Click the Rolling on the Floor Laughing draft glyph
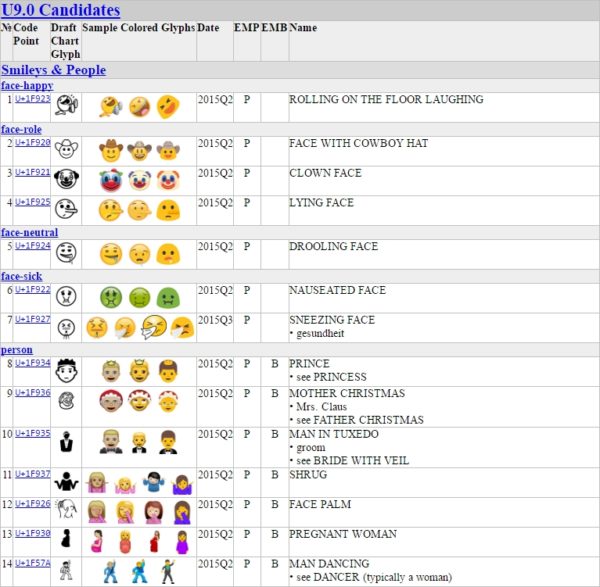 tap(66, 105)
